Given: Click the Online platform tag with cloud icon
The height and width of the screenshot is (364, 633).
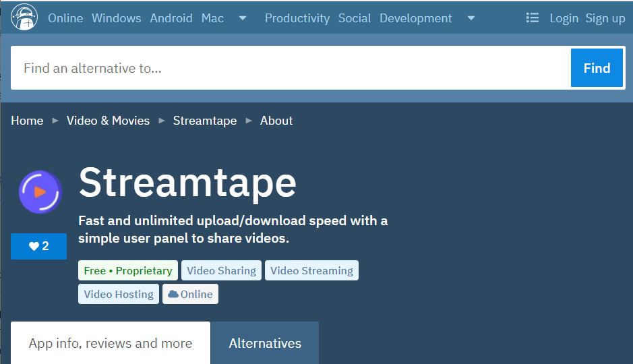Looking at the screenshot, I should [190, 294].
